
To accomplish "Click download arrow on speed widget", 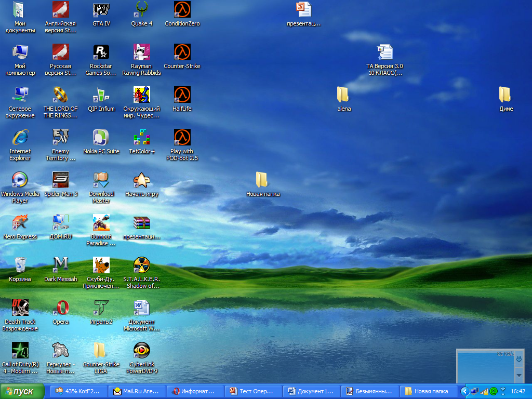I will (518, 359).
